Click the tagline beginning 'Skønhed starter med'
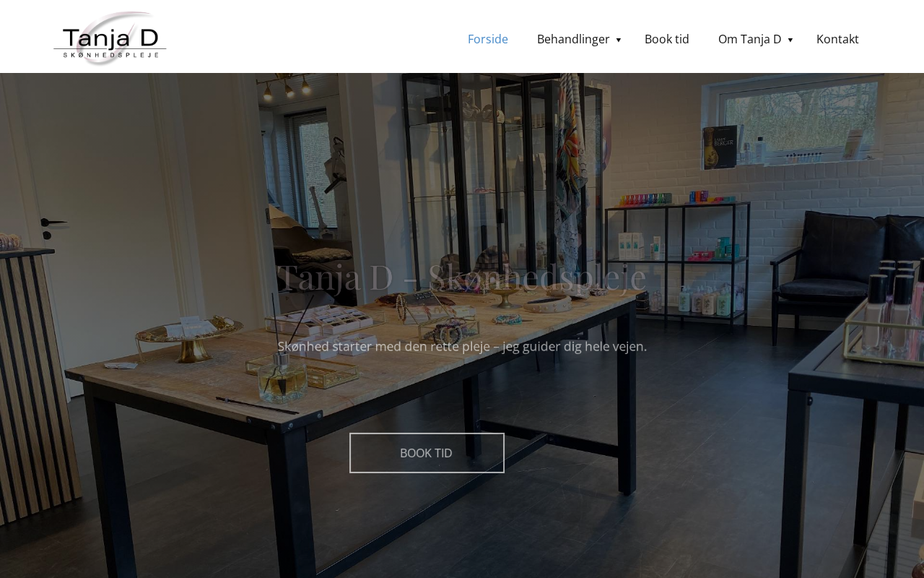924x578 pixels. point(462,346)
